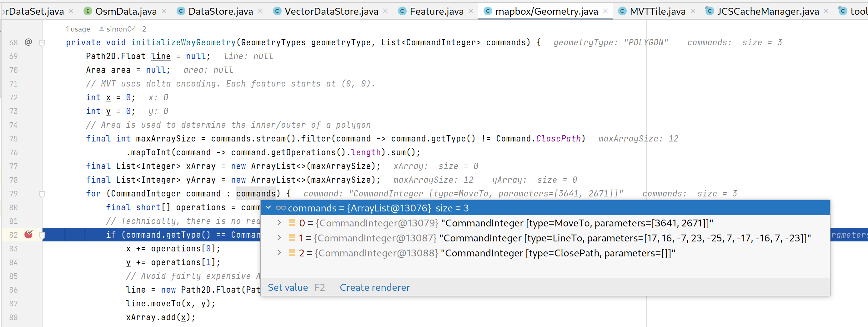The image size is (868, 327).
Task: Click the Set value link
Action: point(288,287)
